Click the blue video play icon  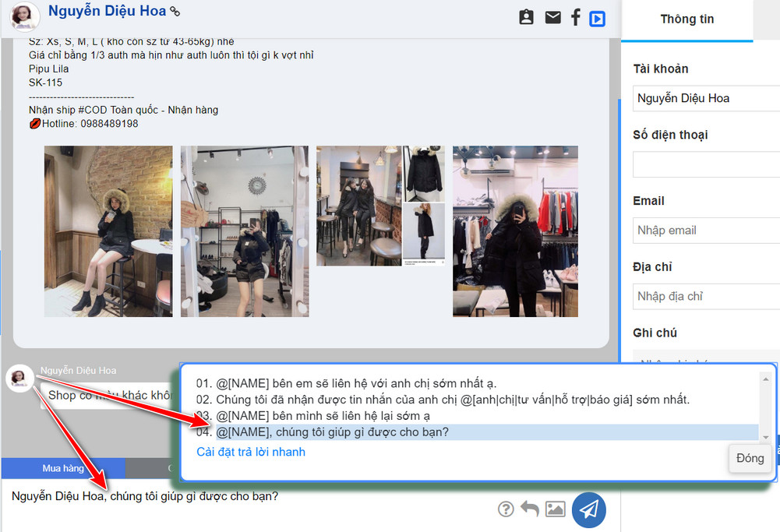click(x=597, y=19)
